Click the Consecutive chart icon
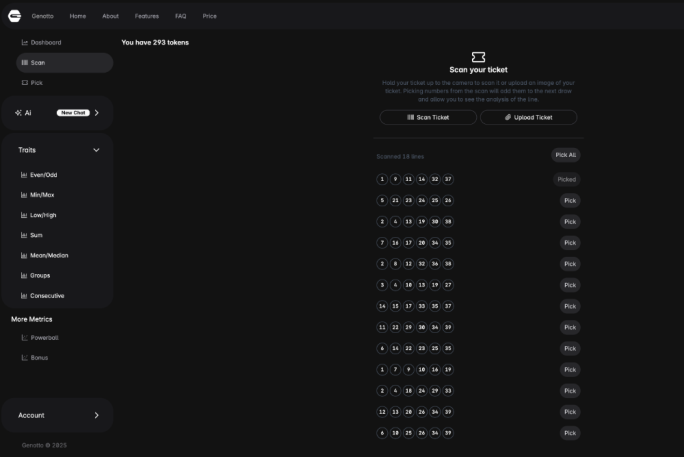Screen dimensions: 684x457 tap(24, 296)
